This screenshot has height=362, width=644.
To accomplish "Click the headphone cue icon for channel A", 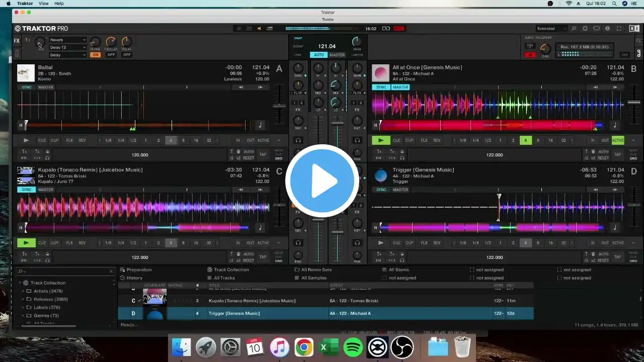I will coord(298,140).
